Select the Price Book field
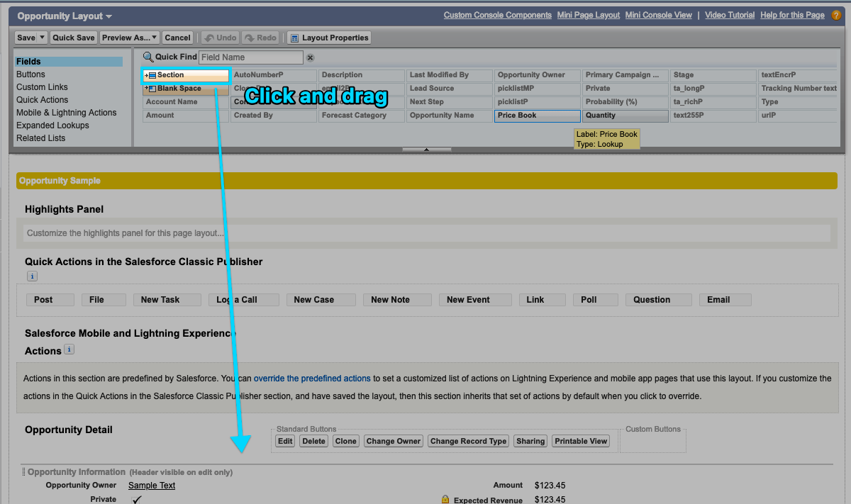Image resolution: width=851 pixels, height=504 pixels. point(538,116)
